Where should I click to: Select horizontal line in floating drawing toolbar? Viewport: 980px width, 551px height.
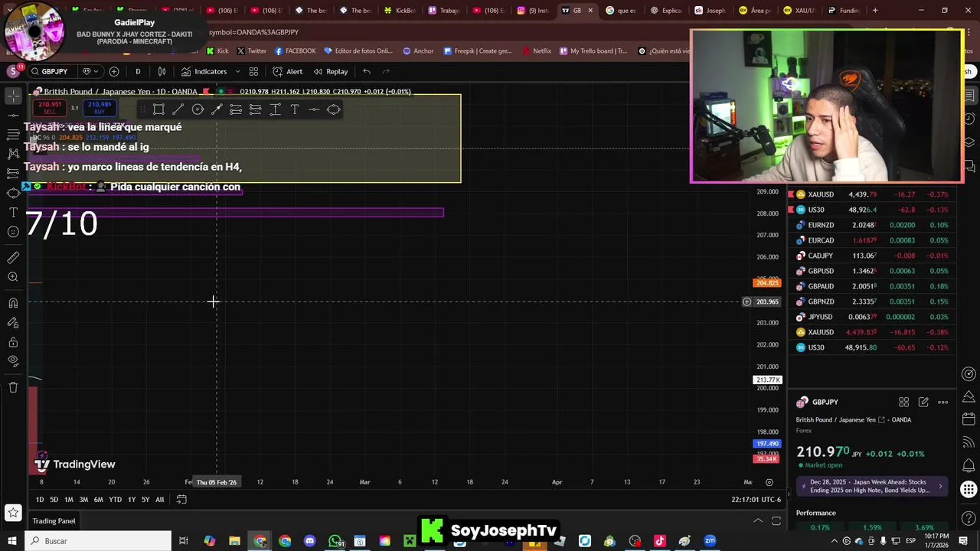pos(314,109)
